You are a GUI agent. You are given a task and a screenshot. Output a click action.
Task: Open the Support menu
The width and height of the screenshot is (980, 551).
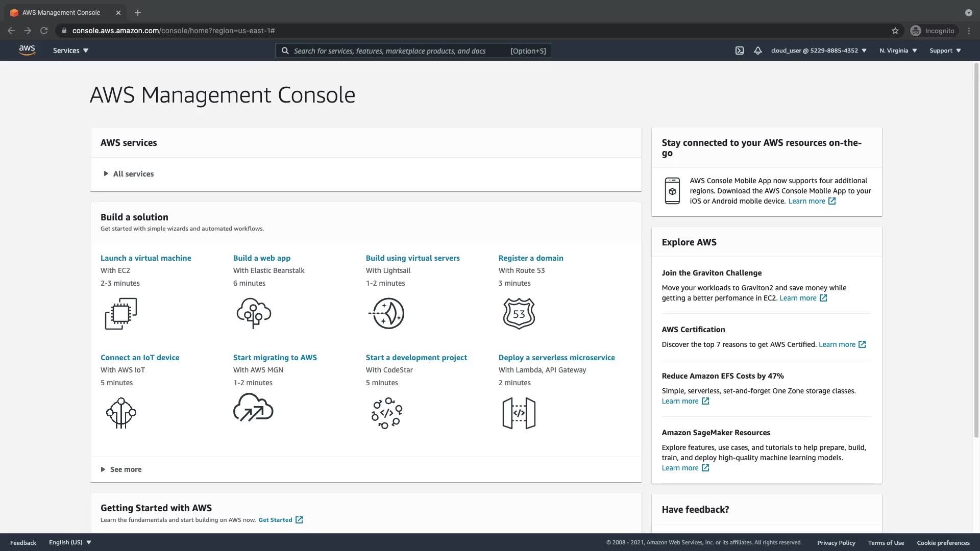coord(945,51)
